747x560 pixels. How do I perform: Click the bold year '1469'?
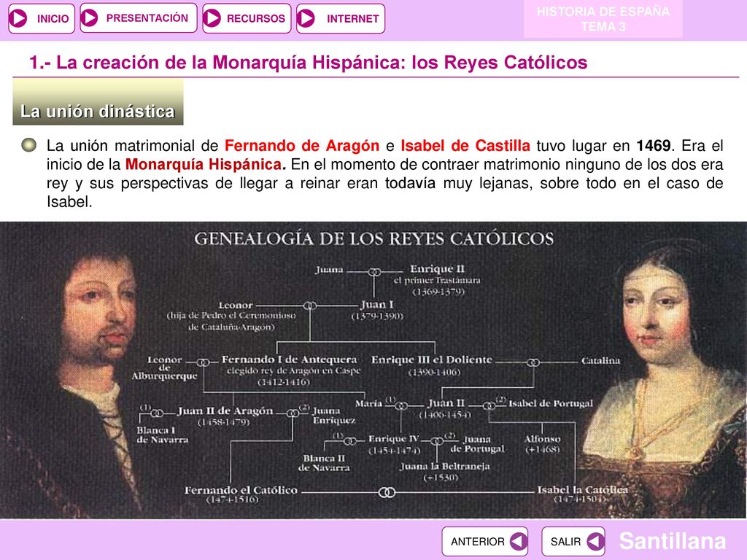click(654, 145)
